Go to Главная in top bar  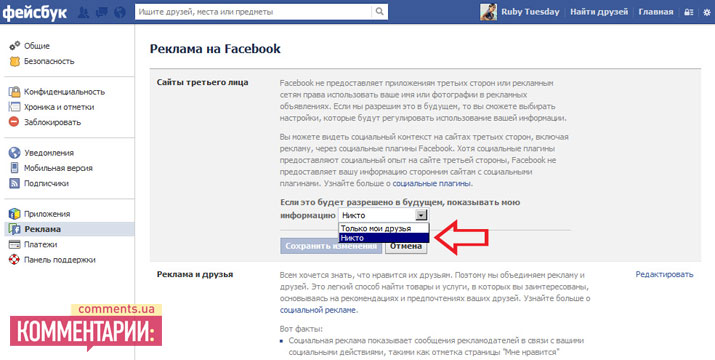656,12
